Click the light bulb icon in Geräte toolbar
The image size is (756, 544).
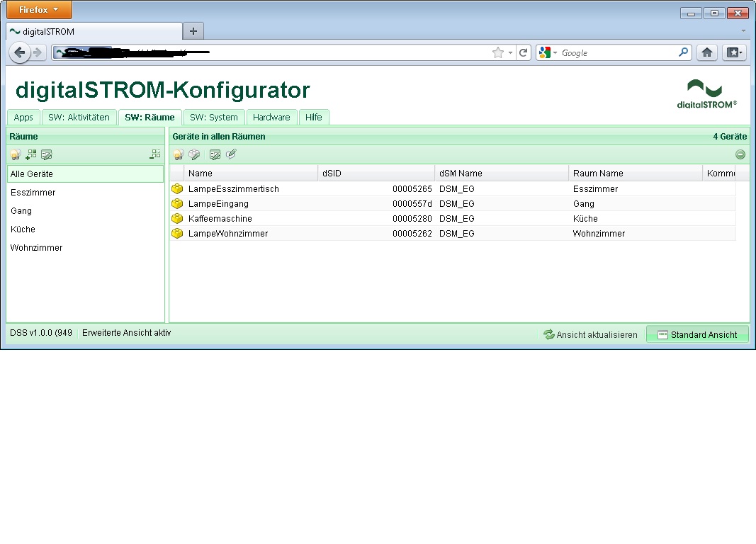tap(179, 154)
